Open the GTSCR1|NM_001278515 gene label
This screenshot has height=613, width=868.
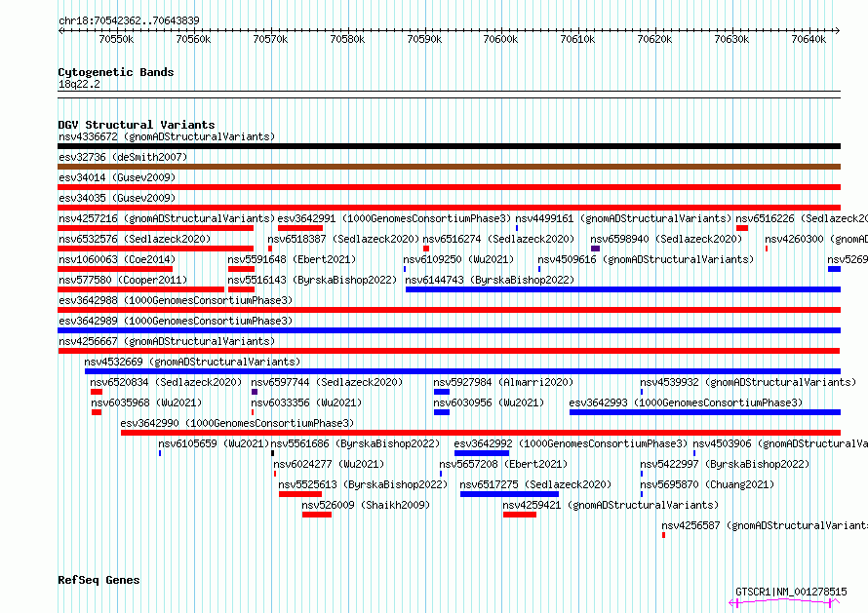click(791, 592)
